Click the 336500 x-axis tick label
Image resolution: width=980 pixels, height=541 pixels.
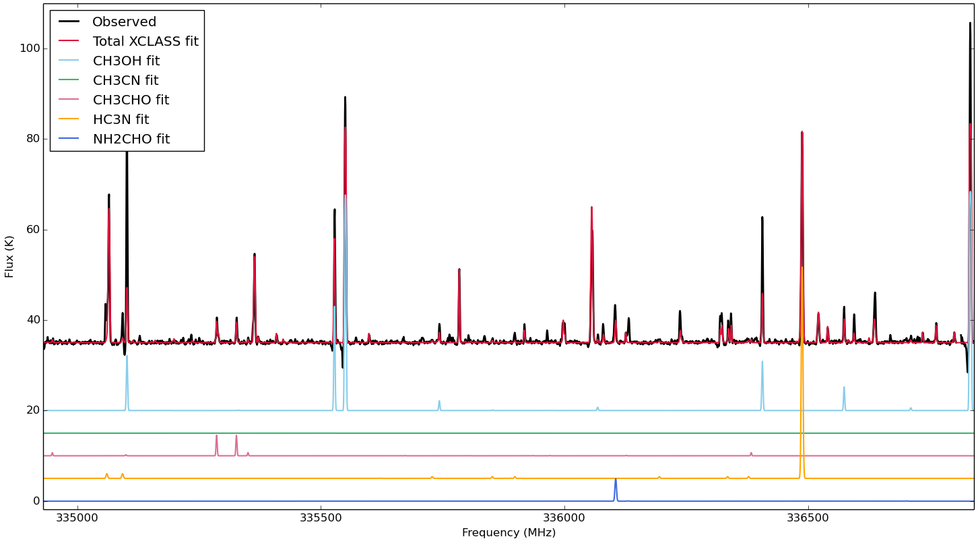pyautogui.click(x=808, y=518)
